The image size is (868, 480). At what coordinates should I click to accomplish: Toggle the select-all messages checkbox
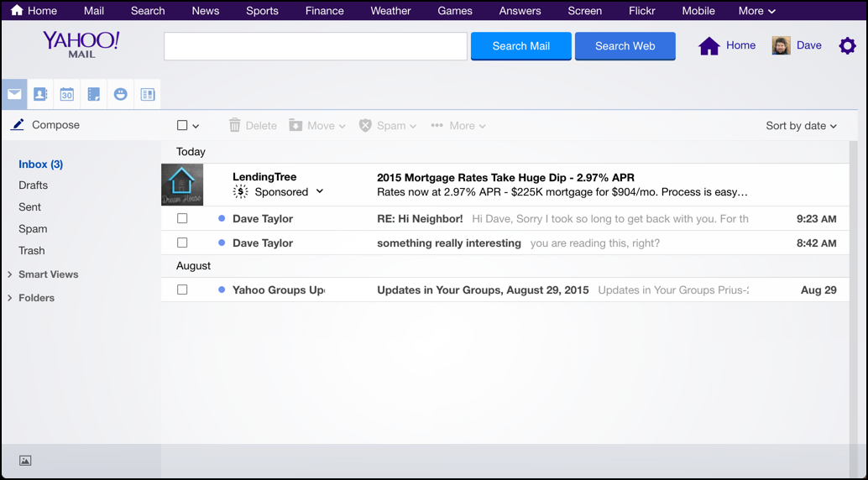pos(182,125)
